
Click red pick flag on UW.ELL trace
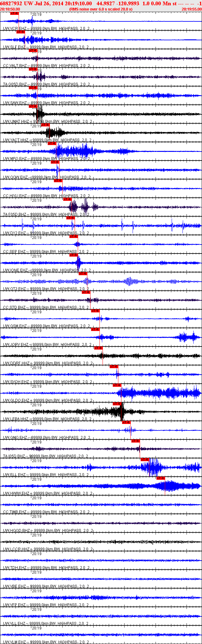click(145, 460)
